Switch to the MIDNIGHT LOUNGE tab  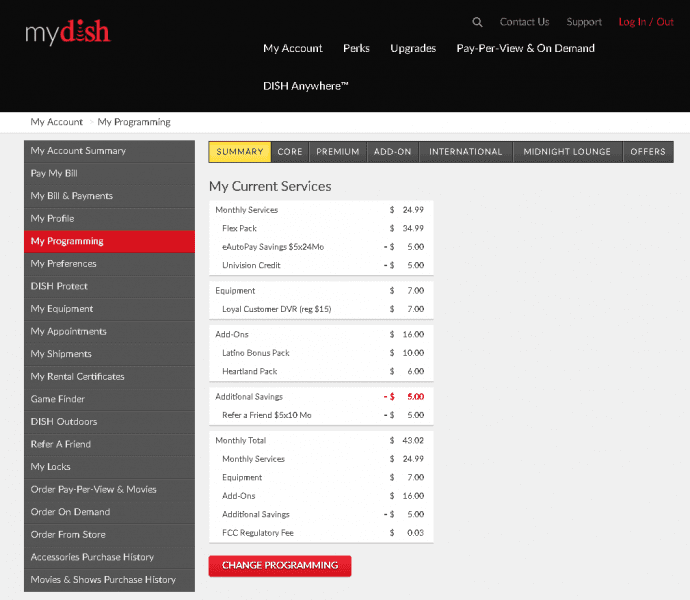(567, 152)
